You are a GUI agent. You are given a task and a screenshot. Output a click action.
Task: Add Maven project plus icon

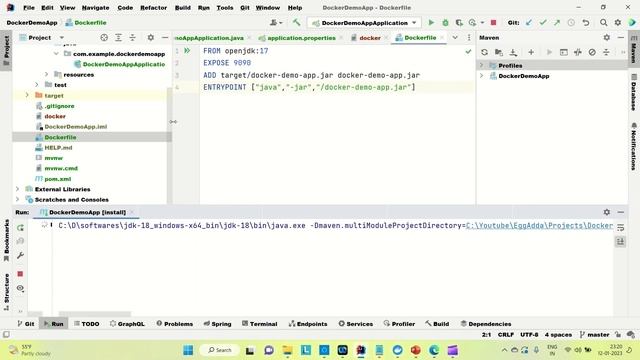(531, 52)
